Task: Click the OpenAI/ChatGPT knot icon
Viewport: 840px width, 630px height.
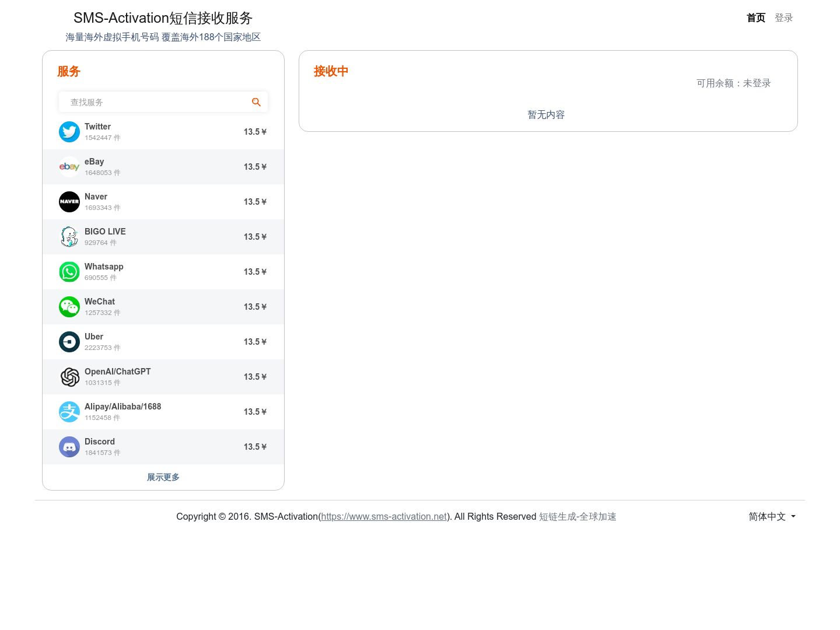Action: [69, 377]
